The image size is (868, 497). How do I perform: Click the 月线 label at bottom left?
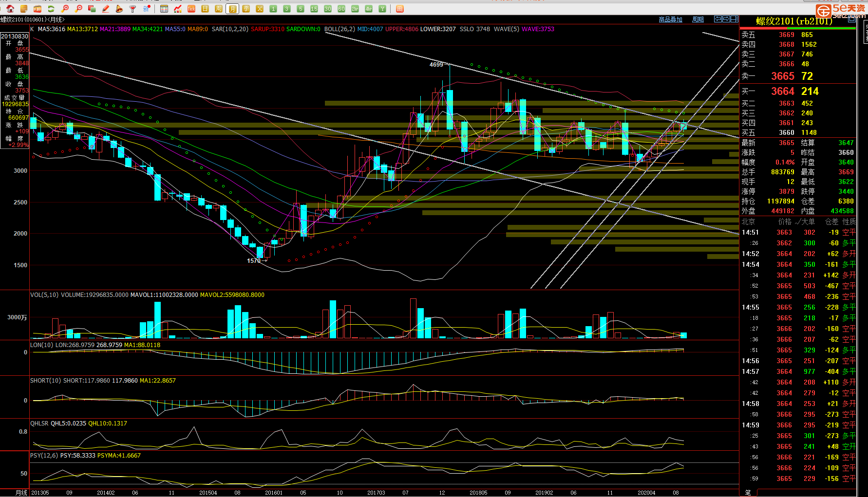[21, 493]
